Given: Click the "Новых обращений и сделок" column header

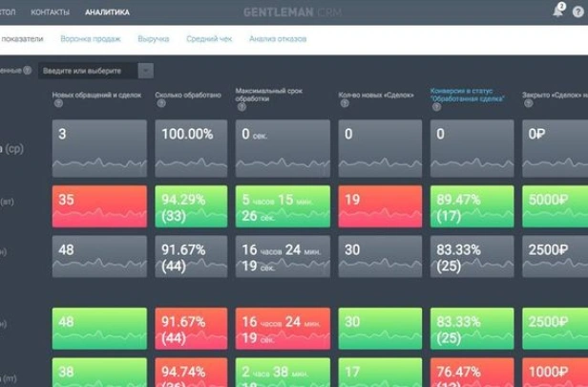Looking at the screenshot, I should pyautogui.click(x=96, y=94).
